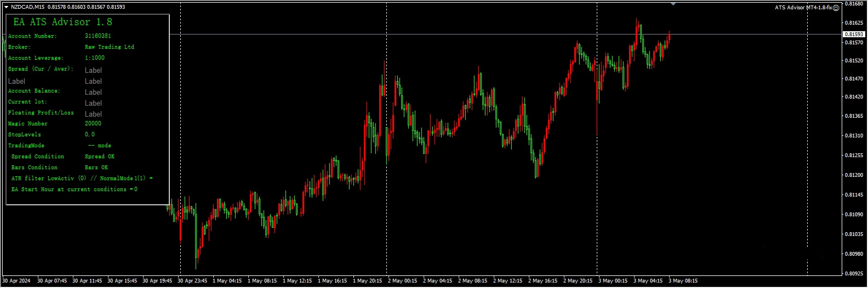
Task: Click the Floating Profit/Loss label
Action: pos(41,113)
